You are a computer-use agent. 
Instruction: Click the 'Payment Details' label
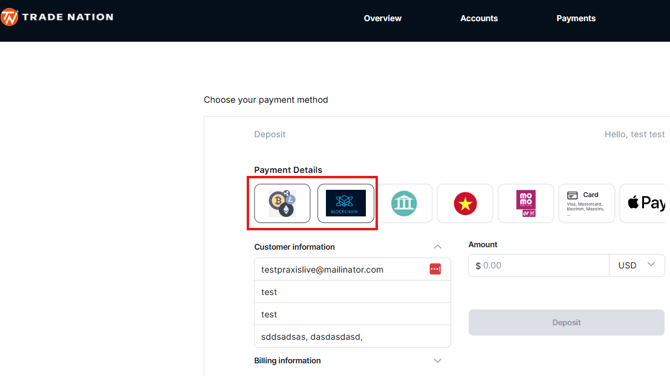pos(288,170)
